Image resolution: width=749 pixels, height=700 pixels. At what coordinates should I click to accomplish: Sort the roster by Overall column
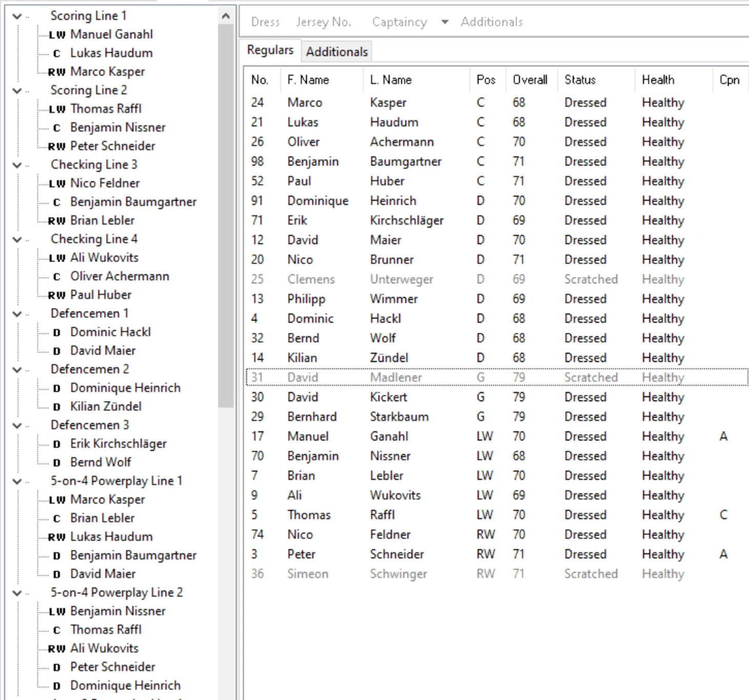tap(530, 80)
